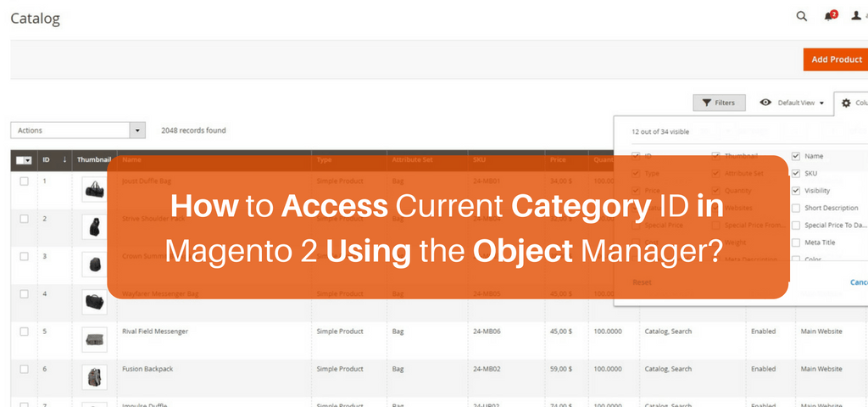Click "Catalog, Search" in Rival Field Messenger row
Viewport: 868px width, 407px height.
click(668, 332)
